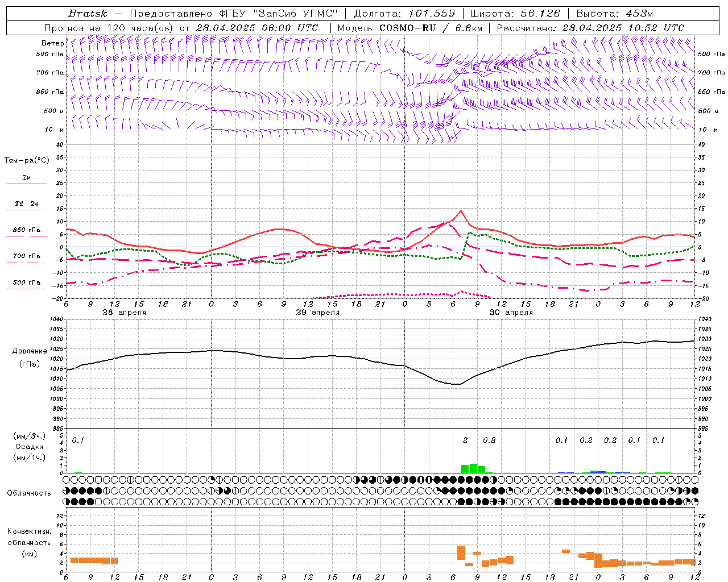The width and height of the screenshot is (728, 582).
Task: Click the "Td 2м" dew point legend label
Action: (27, 203)
